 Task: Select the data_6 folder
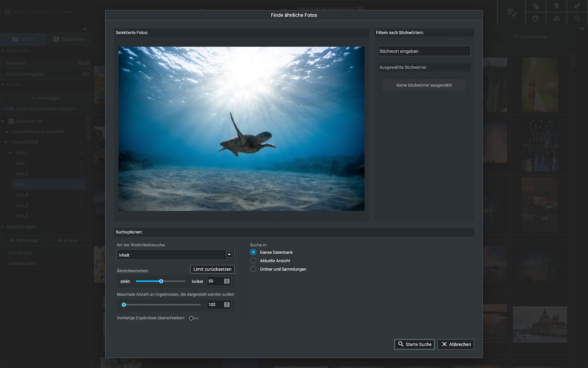[49, 216]
